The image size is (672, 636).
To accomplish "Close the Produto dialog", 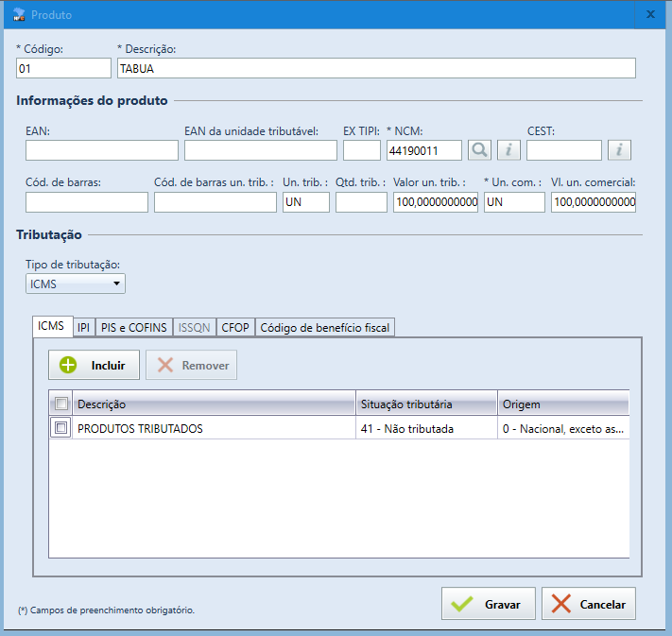I will (x=650, y=14).
